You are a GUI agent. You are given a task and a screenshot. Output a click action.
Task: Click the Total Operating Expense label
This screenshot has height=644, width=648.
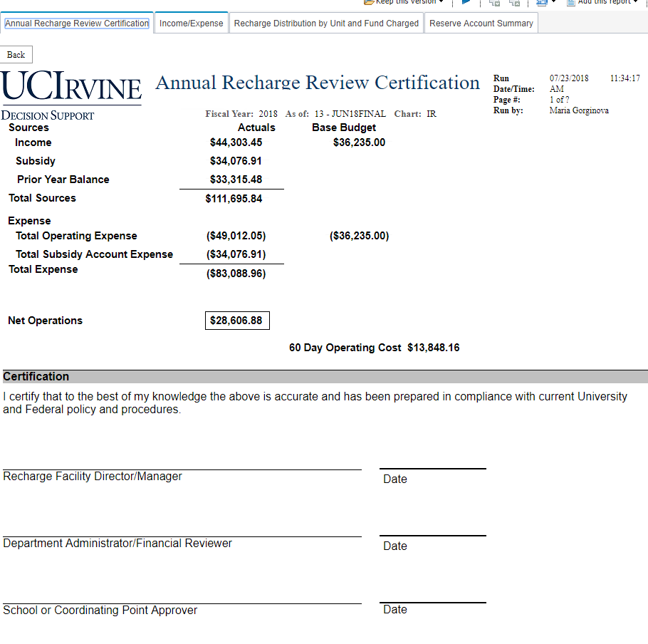pyautogui.click(x=76, y=236)
